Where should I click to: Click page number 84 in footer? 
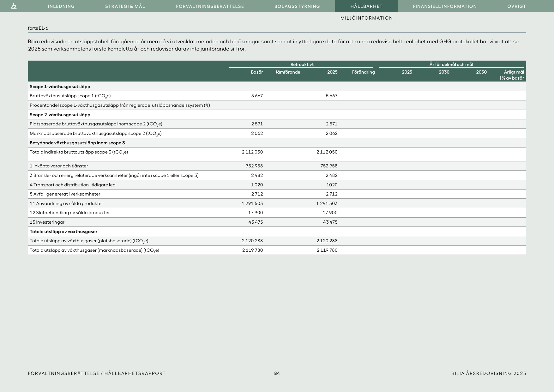point(277,373)
